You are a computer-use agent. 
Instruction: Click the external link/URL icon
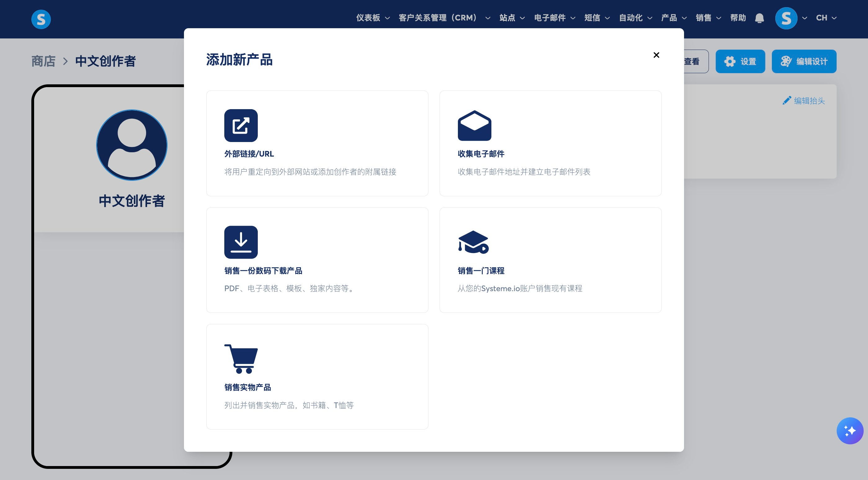click(241, 125)
